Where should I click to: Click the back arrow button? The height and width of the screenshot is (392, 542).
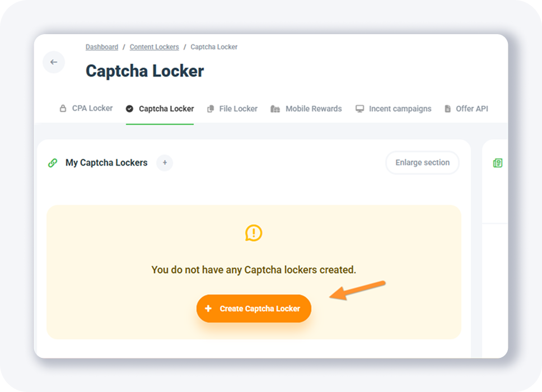(x=54, y=62)
